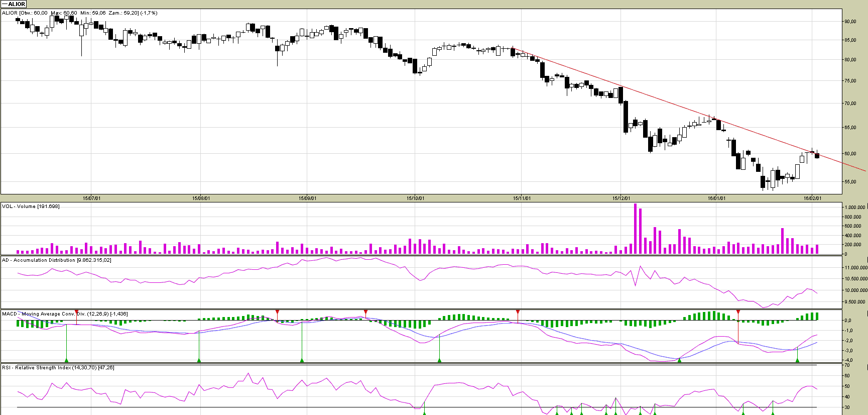Viewport: 868px width, 415px height.
Task: Select the tallest bar in the Volume panel
Action: [635, 229]
